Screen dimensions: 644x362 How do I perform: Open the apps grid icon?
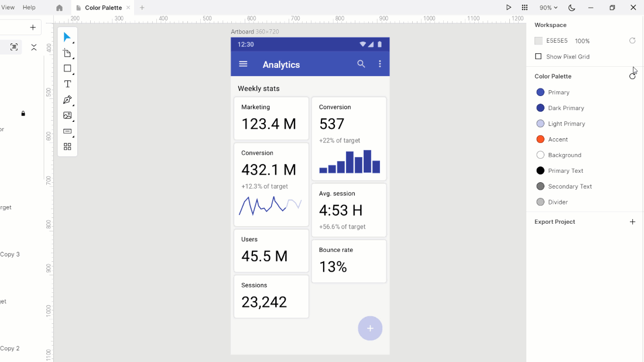[525, 8]
